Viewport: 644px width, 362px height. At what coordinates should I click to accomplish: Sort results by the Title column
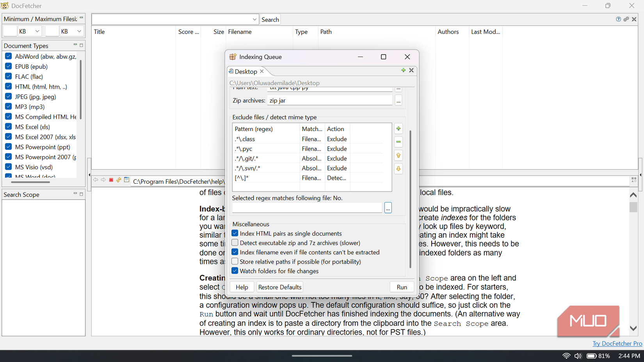(x=134, y=32)
